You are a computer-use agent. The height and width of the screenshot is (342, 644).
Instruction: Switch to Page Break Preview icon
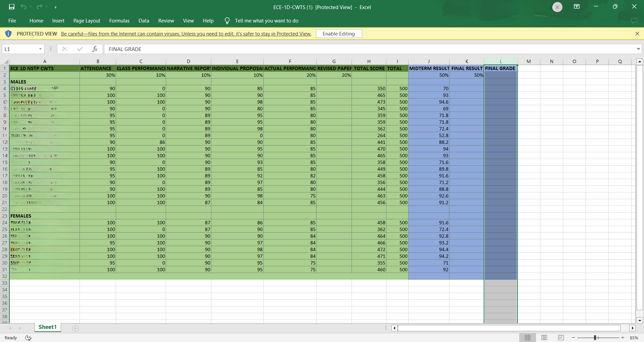(x=561, y=338)
